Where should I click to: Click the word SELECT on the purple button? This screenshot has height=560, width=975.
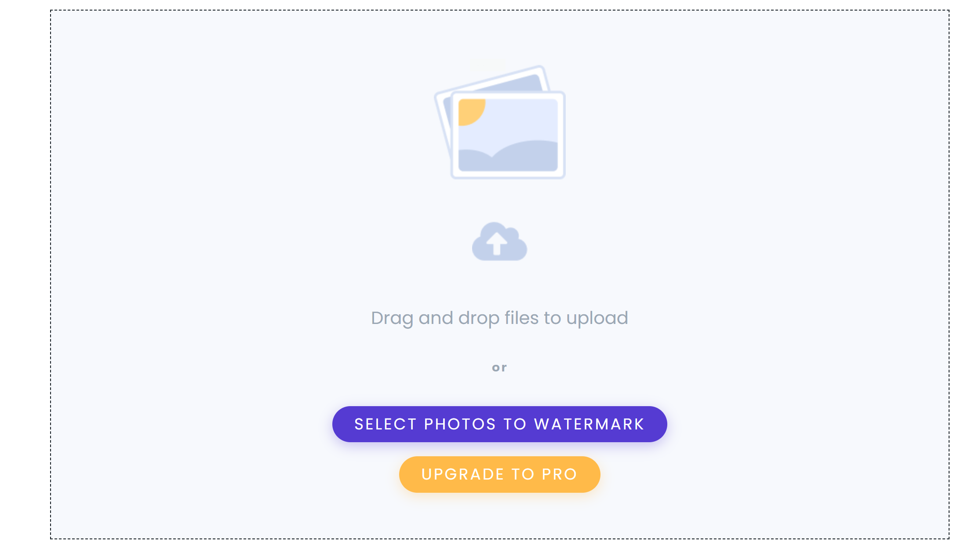point(386,424)
